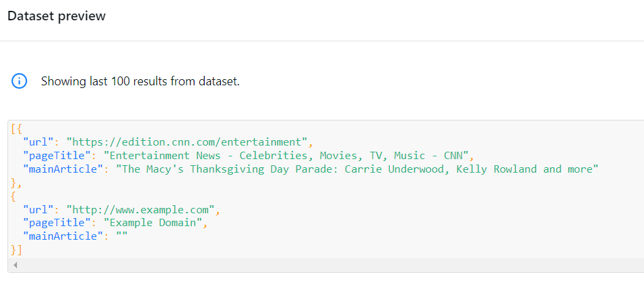This screenshot has width=644, height=281.
Task: Click the second "url" key
Action: (38, 210)
